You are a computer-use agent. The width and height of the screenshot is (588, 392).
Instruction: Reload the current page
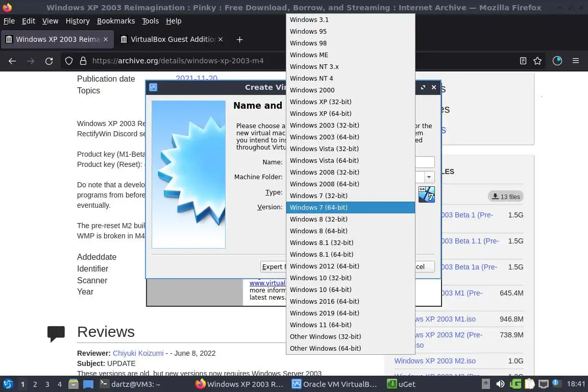[49, 61]
